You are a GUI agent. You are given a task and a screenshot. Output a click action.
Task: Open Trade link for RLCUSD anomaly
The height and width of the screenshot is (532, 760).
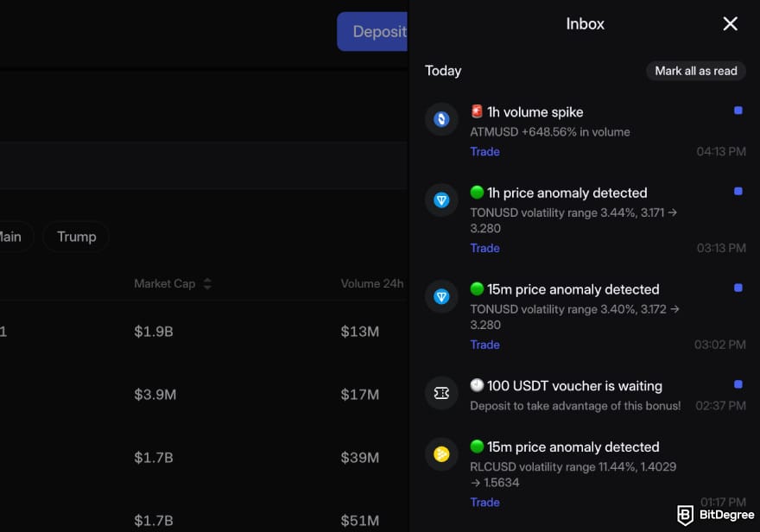click(484, 503)
